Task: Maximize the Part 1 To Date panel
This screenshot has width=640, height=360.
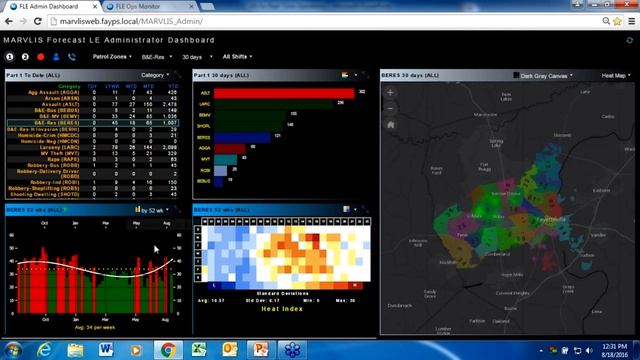Action: click(x=177, y=75)
